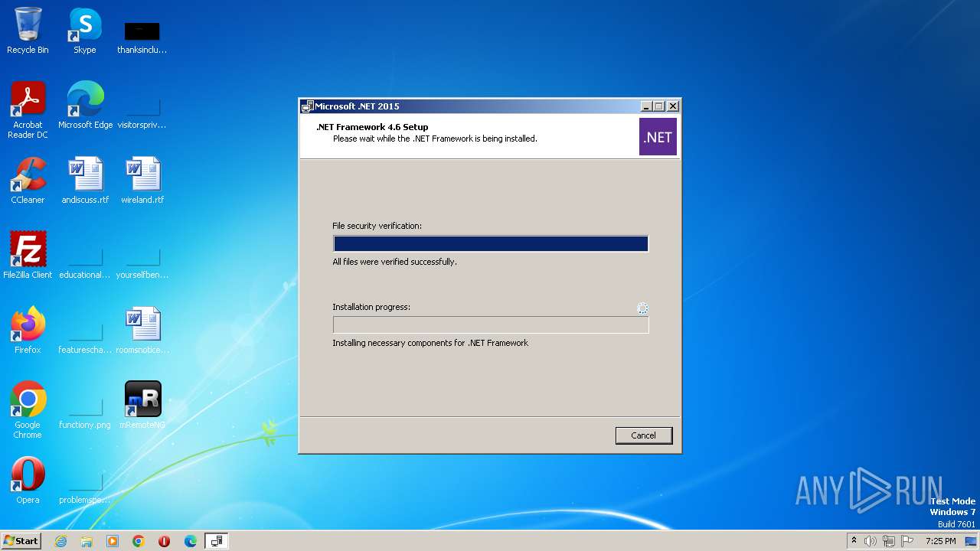The image size is (980, 551).
Task: Open the Start menu
Action: [21, 541]
